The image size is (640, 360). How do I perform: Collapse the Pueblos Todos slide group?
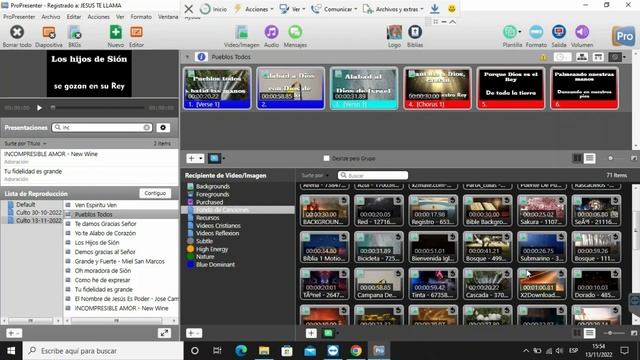[187, 57]
